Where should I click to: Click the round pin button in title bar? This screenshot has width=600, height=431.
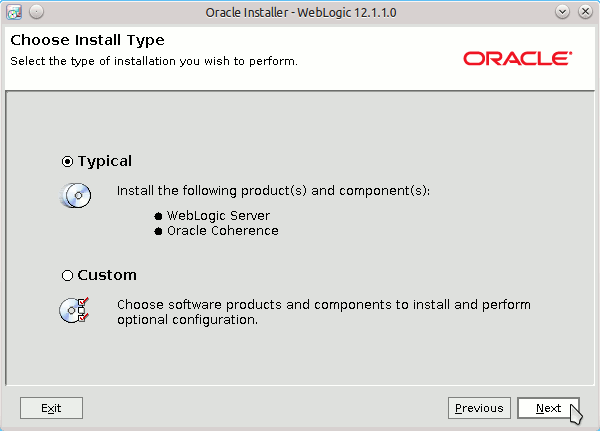pyautogui.click(x=37, y=12)
